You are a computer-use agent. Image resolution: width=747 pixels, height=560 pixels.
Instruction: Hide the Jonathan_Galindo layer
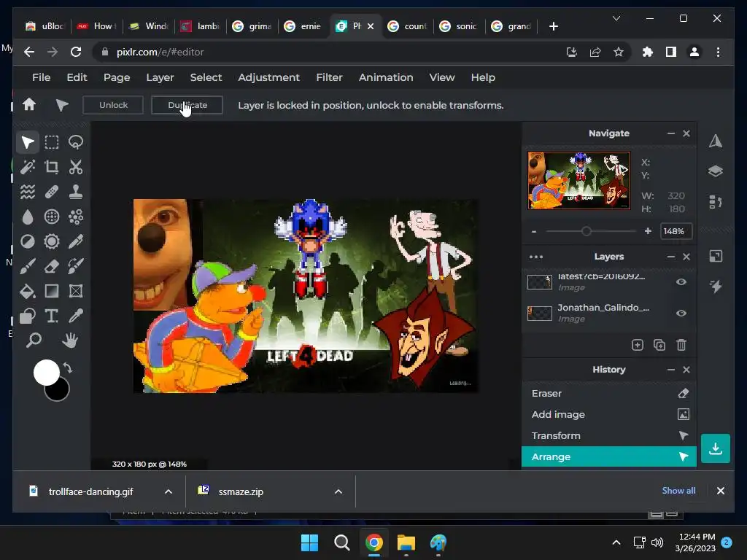(x=681, y=314)
